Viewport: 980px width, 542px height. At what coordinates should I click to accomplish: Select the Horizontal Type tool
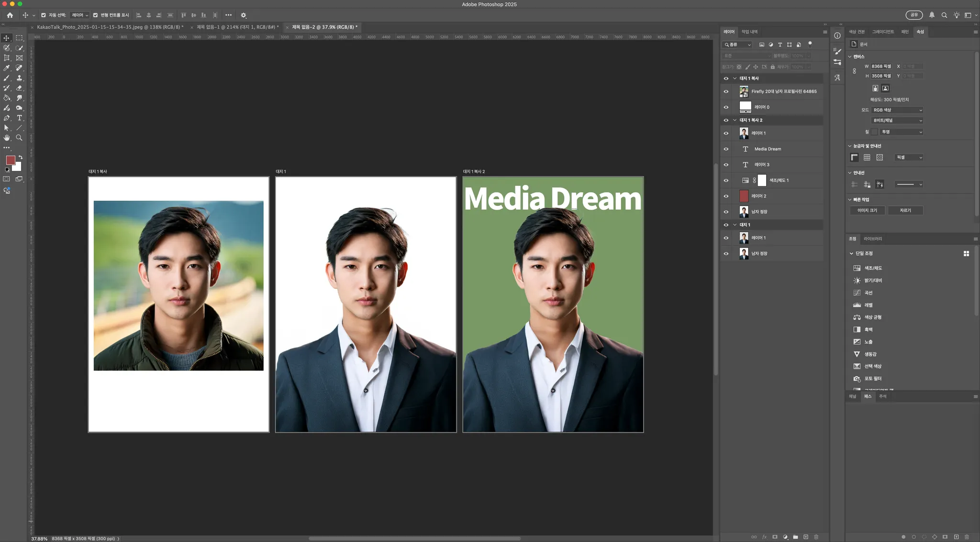[x=19, y=118]
